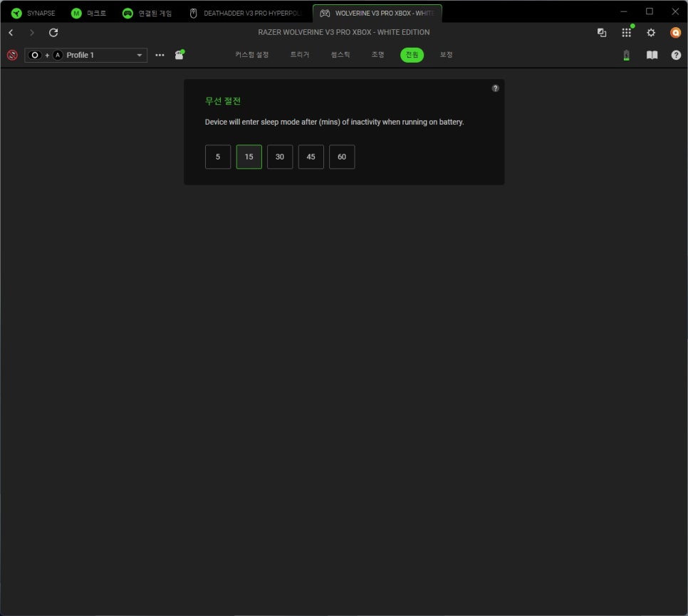Set sleep timeout to 45 minutes
688x616 pixels.
[311, 157]
